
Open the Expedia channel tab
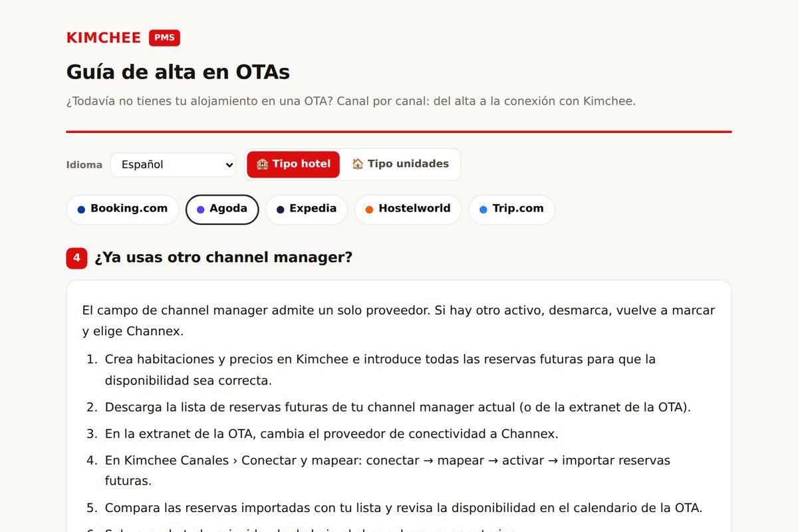point(306,209)
